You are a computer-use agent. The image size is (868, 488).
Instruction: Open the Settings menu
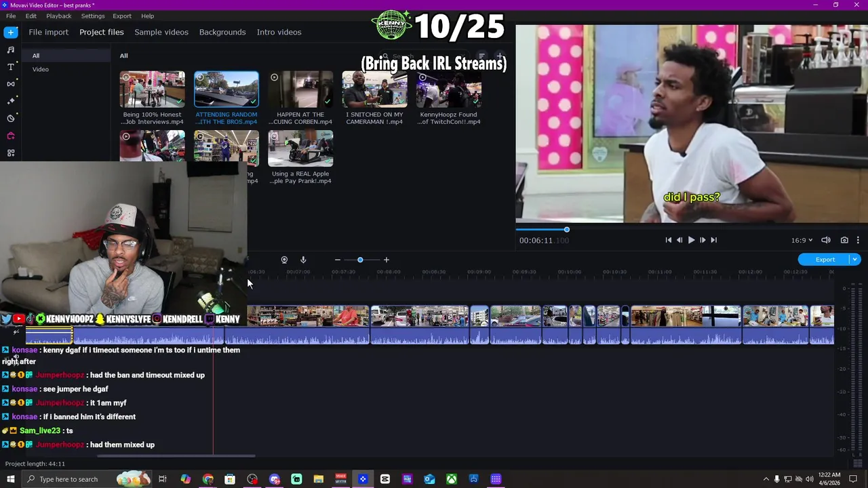(x=93, y=16)
